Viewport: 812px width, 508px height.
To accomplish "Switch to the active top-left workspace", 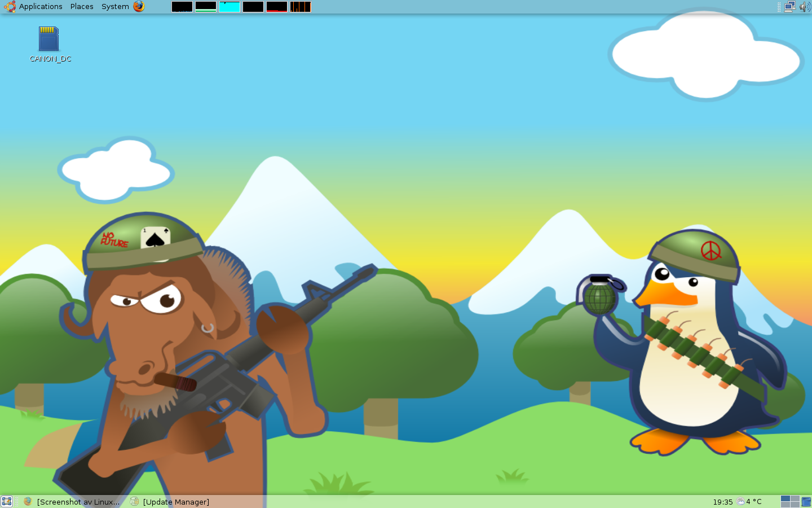I will 785,498.
